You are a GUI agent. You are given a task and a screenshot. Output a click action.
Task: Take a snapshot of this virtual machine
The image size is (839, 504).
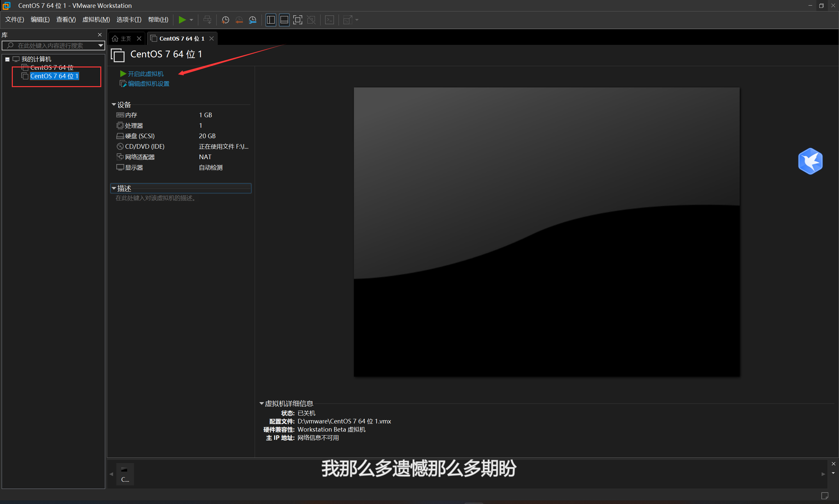225,20
